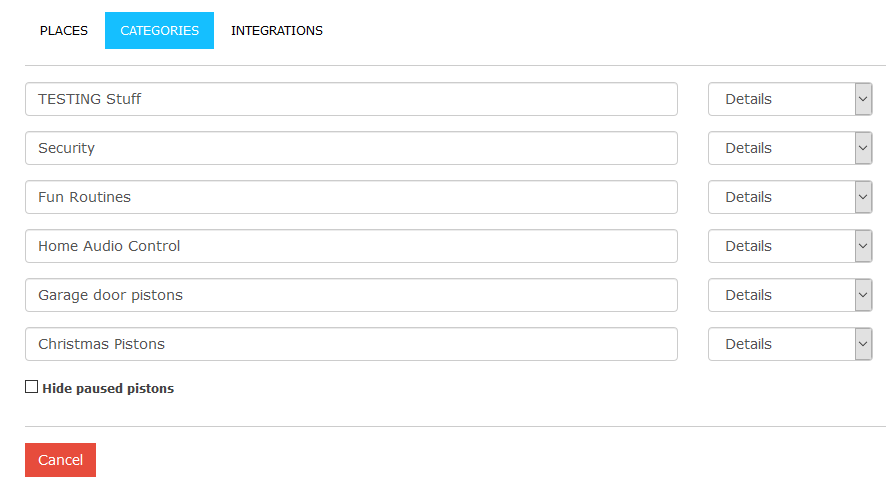Screen dimensions: 886x488
Task: Switch to the INTEGRATIONS tab
Action: coord(277,30)
